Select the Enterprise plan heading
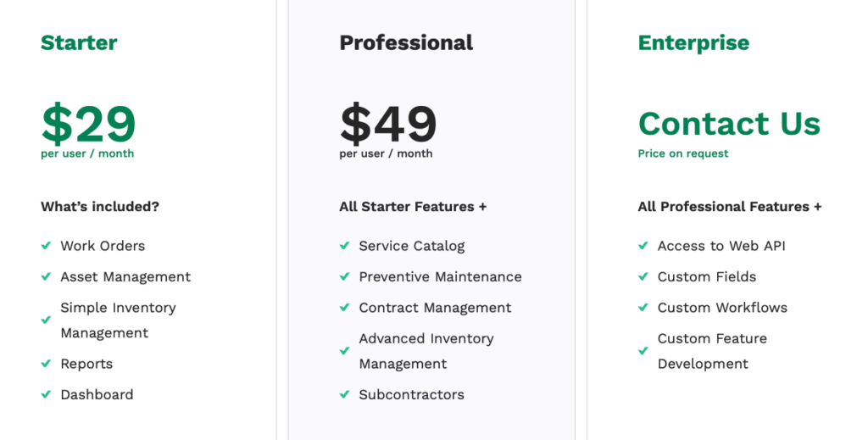Viewport: 868px width, 440px height. (693, 43)
